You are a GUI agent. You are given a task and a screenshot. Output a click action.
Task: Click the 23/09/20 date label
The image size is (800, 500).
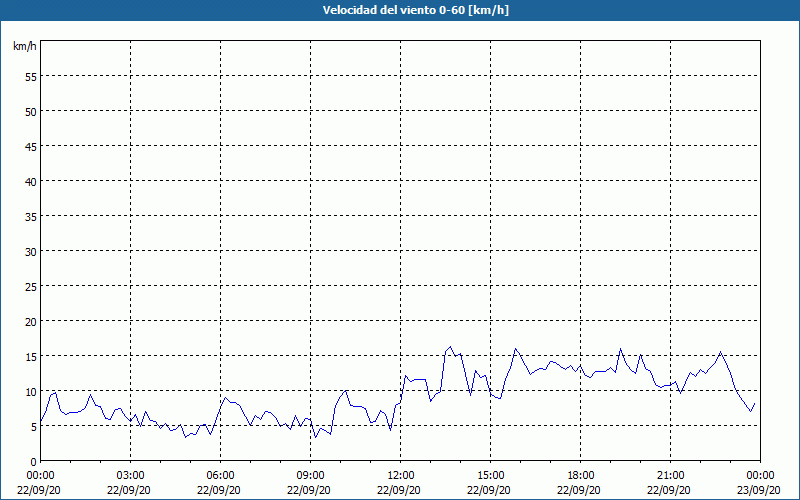pos(759,490)
